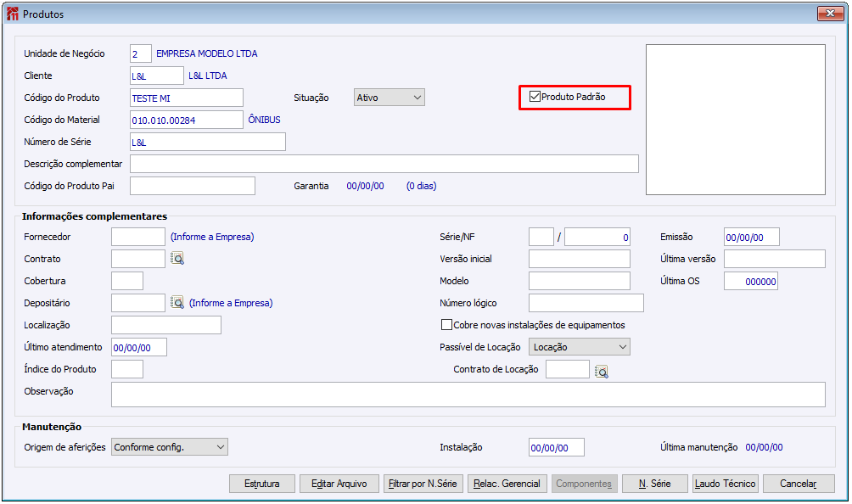Click the Cliente code field
This screenshot has height=504, width=852.
(x=157, y=76)
